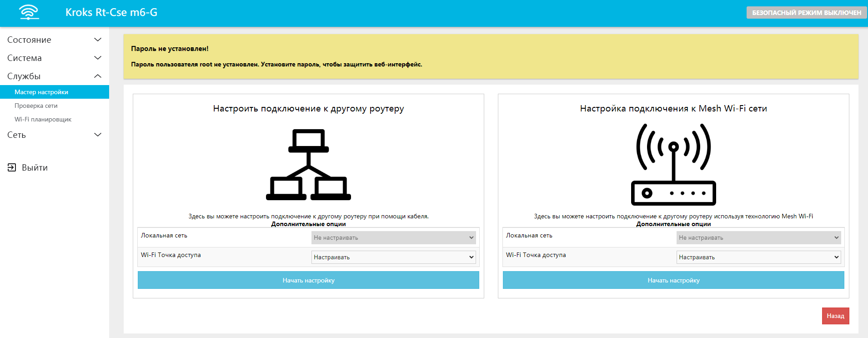Open Локальная сеть dropdown in cable router panel
The image size is (868, 338).
(393, 237)
